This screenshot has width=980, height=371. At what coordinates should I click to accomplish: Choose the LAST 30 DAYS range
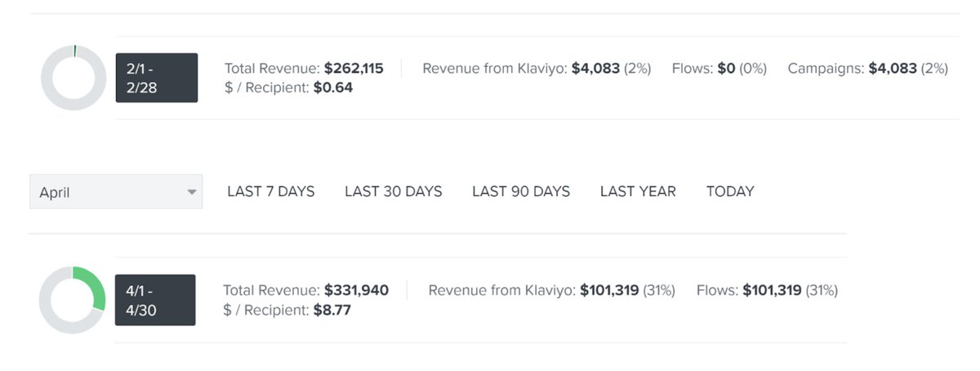pyautogui.click(x=394, y=191)
